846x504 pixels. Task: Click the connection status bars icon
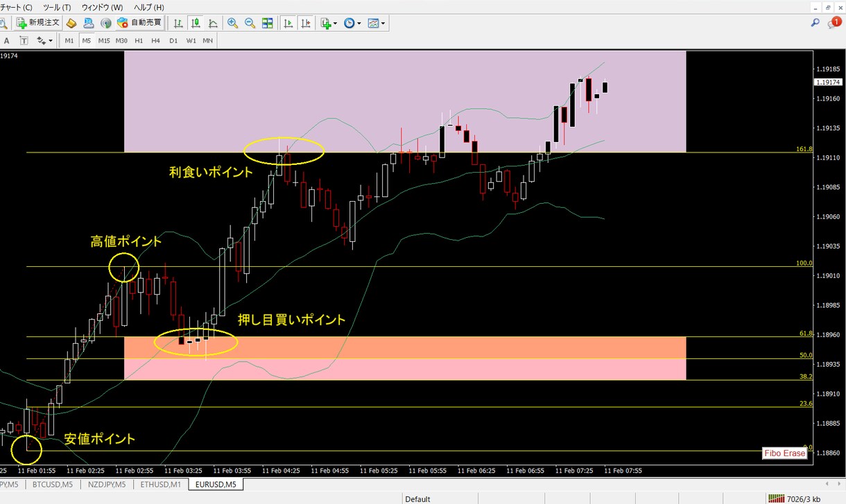(x=777, y=498)
